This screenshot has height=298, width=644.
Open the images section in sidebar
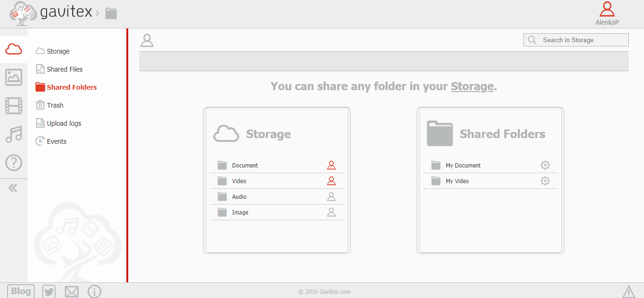point(14,77)
